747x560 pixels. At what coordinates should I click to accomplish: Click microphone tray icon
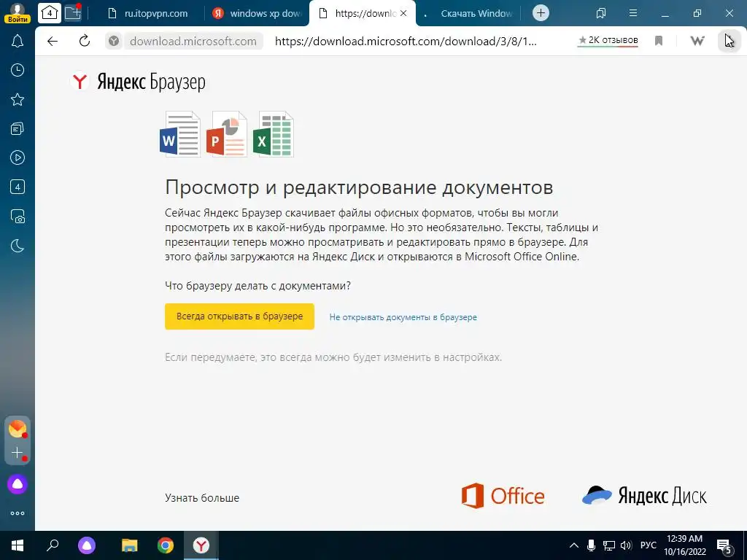[591, 545]
